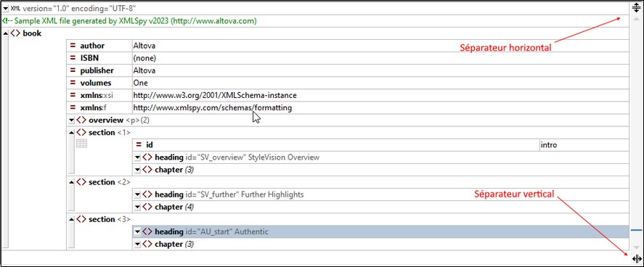Select the highlighted AU_start heading row
Image resolution: width=644 pixels, height=267 pixels.
pyautogui.click(x=380, y=231)
